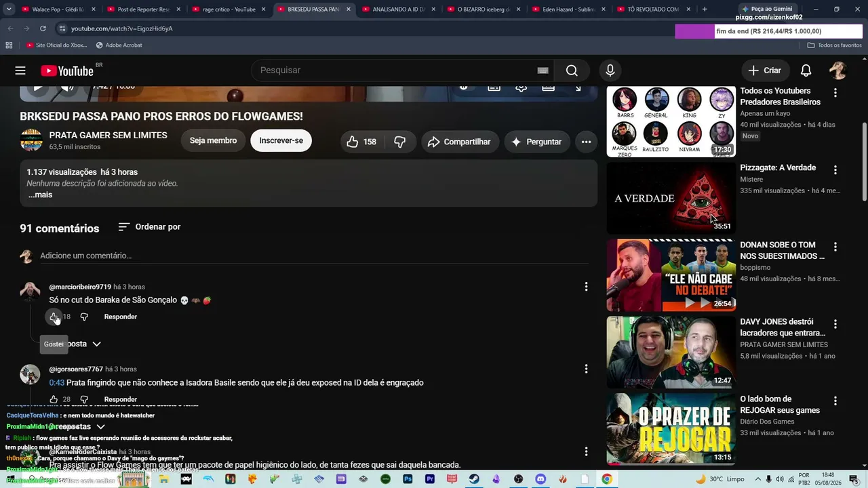Reply to igorsoares7767's comment
The image size is (868, 488).
121,399
